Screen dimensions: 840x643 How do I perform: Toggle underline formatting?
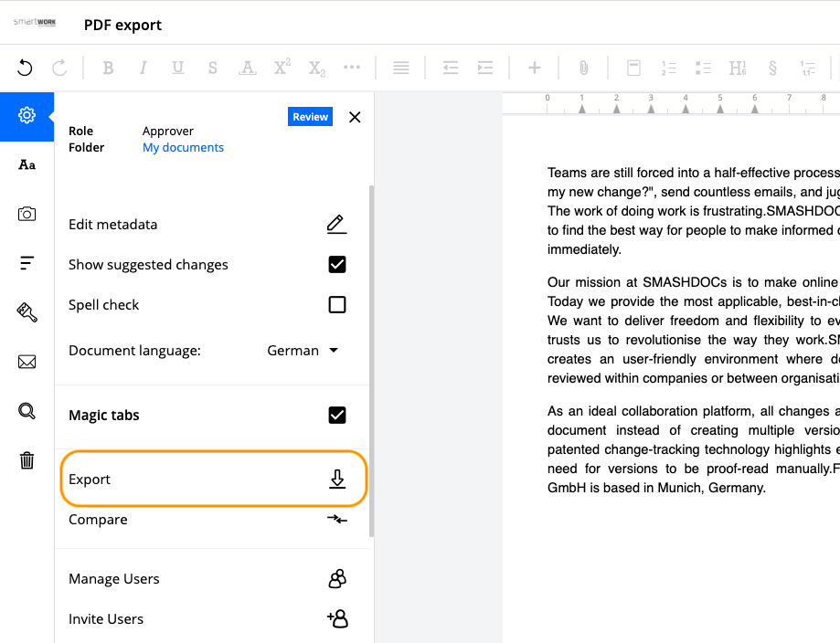click(x=178, y=68)
